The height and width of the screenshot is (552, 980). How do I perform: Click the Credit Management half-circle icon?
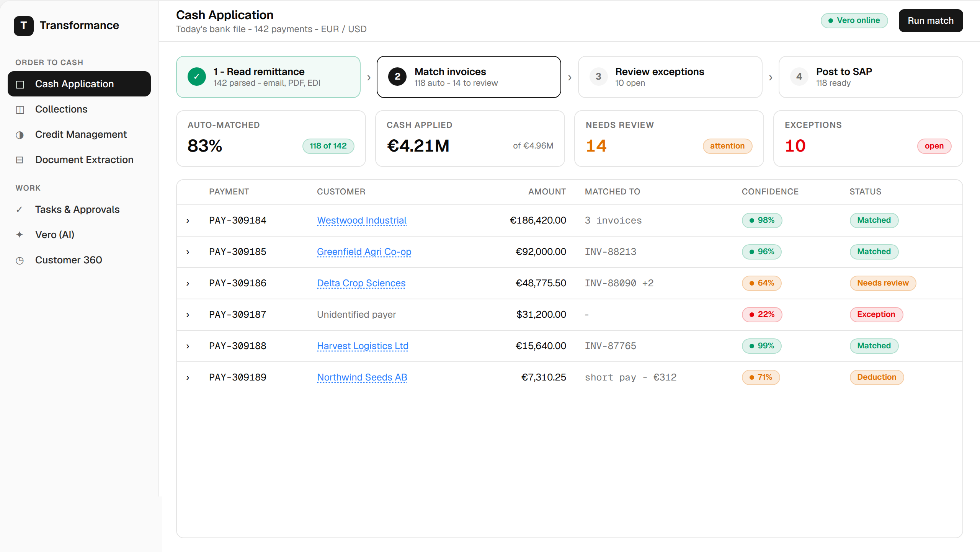[20, 135]
